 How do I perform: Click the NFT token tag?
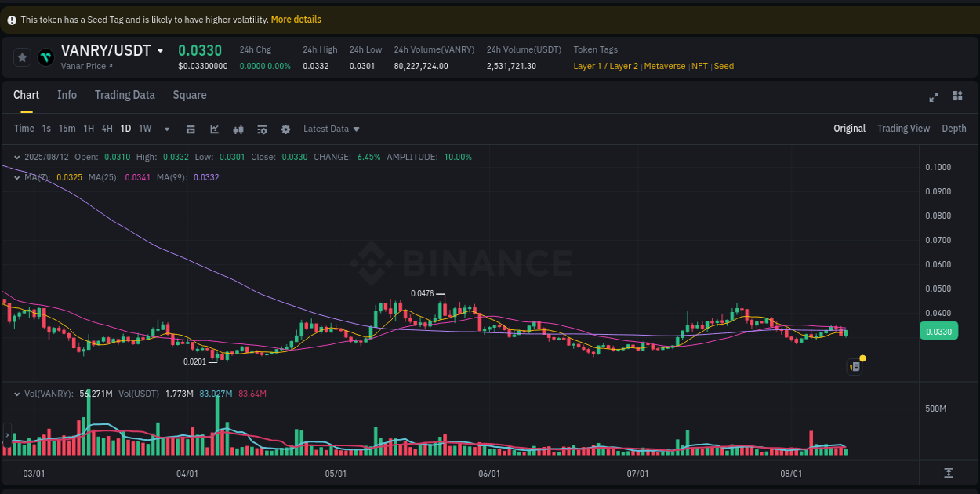(699, 66)
